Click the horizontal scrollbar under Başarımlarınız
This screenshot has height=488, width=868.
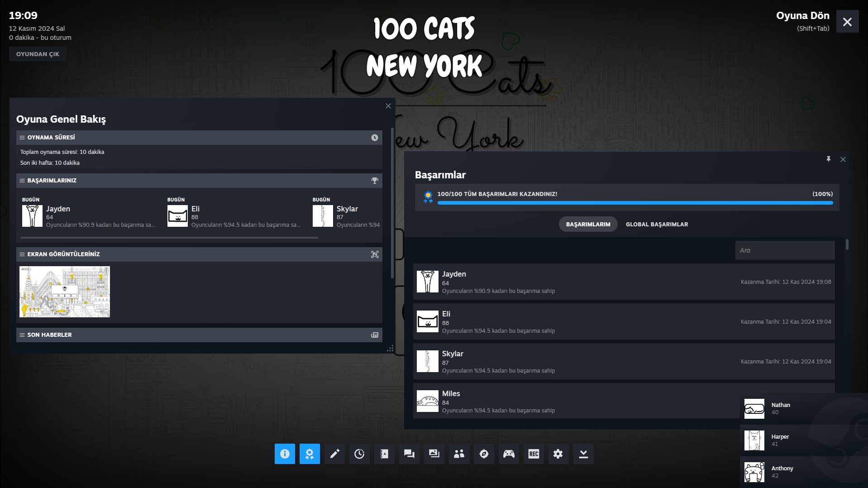click(x=169, y=237)
